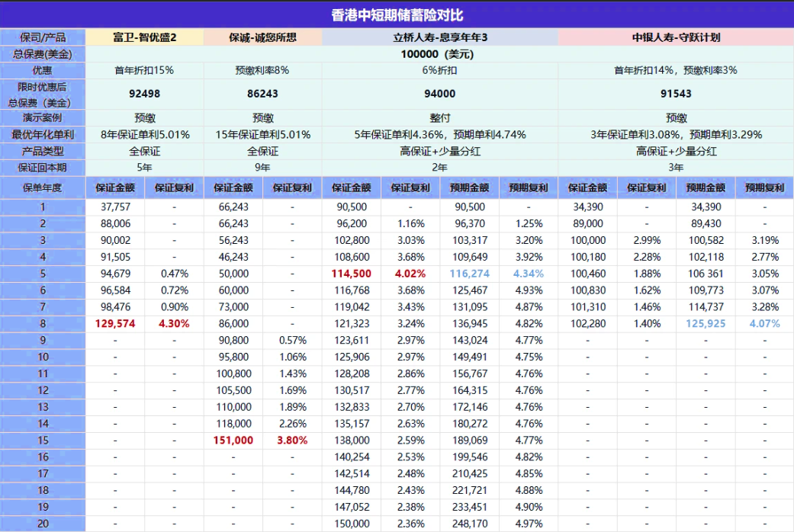Click the 最优年化单利 row label

[43, 135]
